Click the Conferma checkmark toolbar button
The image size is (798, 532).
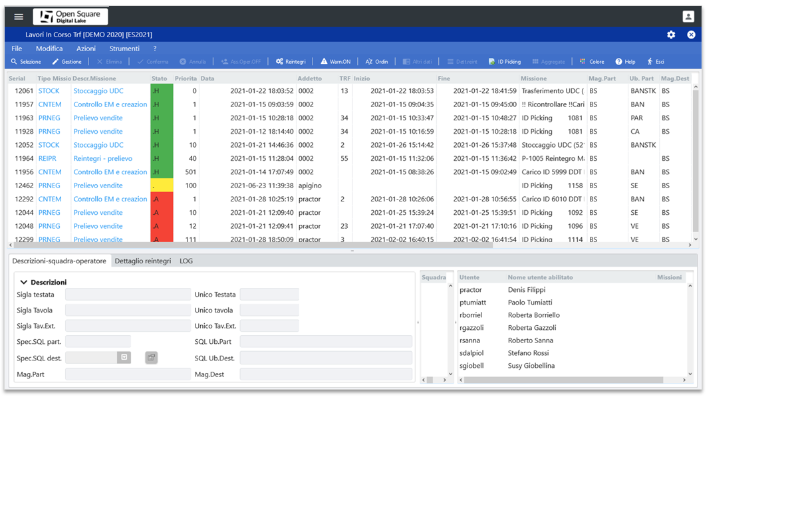coord(153,62)
